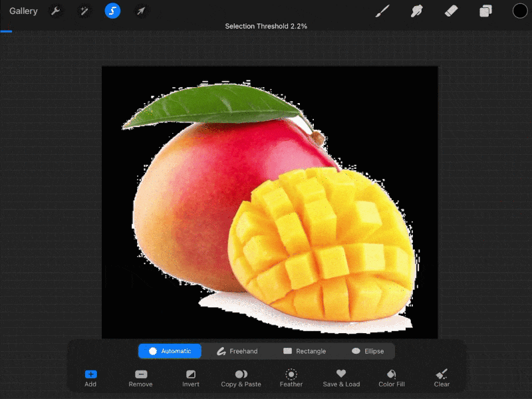Select the Smudge tool
The width and height of the screenshot is (532, 399).
[417, 11]
